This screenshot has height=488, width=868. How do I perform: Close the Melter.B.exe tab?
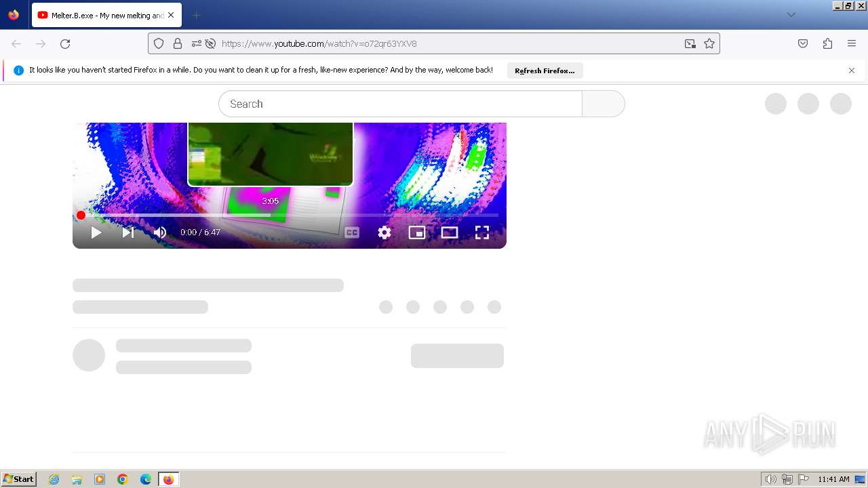[171, 15]
